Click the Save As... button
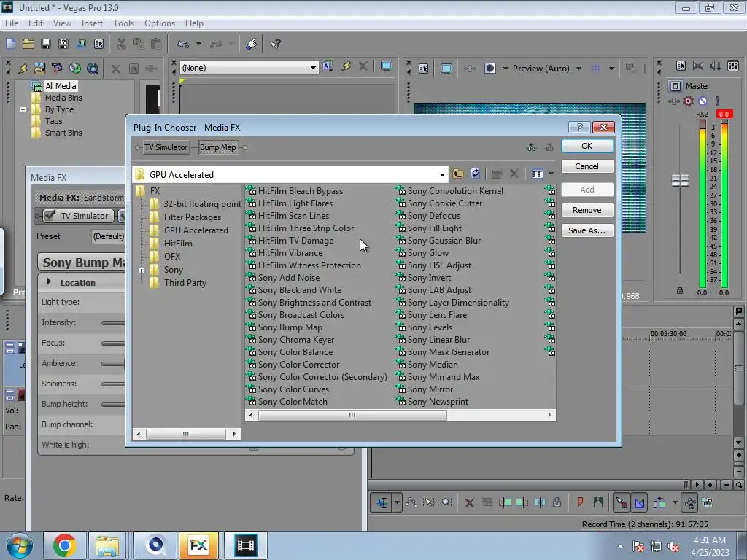This screenshot has height=560, width=747. 587,230
